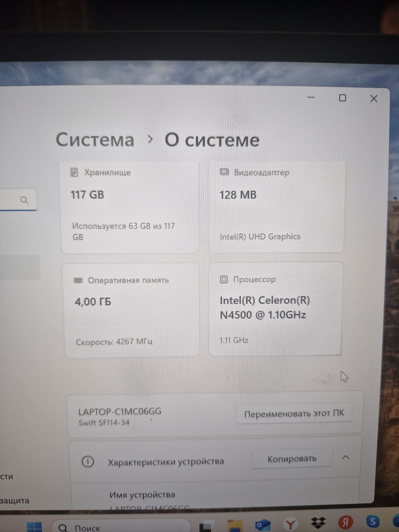Viewport: 399px width, 532px height.
Task: Minimize the Settings window
Action: pyautogui.click(x=311, y=97)
